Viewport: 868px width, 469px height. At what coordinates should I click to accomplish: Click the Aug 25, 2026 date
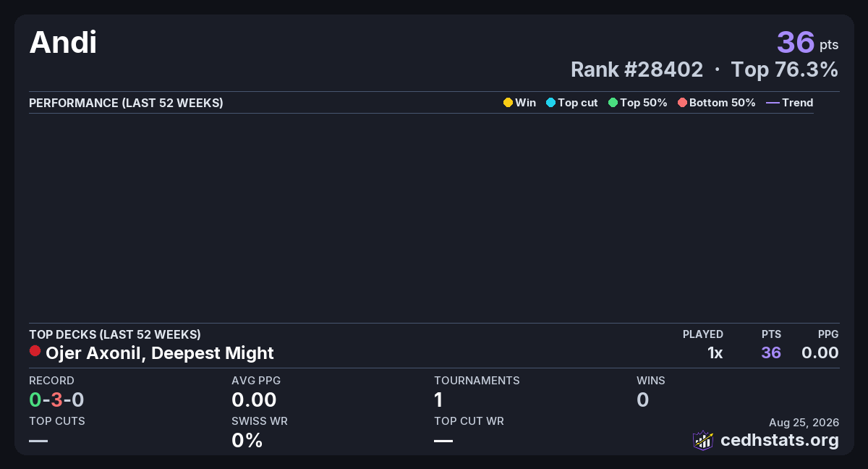click(x=804, y=422)
